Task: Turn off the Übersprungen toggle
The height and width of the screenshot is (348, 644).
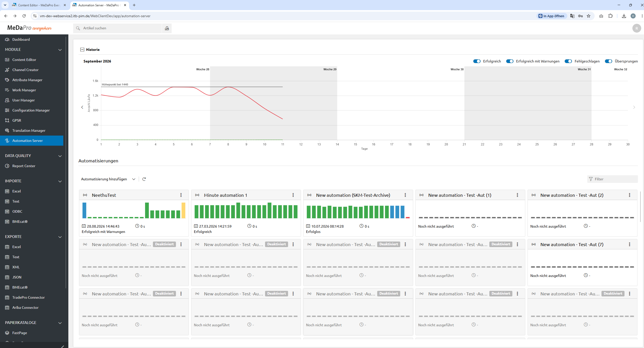Action: pyautogui.click(x=609, y=61)
